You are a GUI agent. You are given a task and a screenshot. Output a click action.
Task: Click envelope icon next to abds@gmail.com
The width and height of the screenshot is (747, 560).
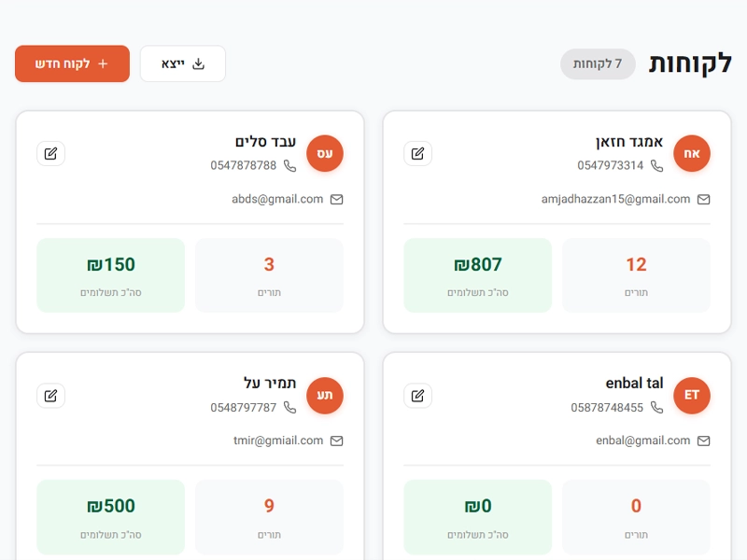(337, 199)
